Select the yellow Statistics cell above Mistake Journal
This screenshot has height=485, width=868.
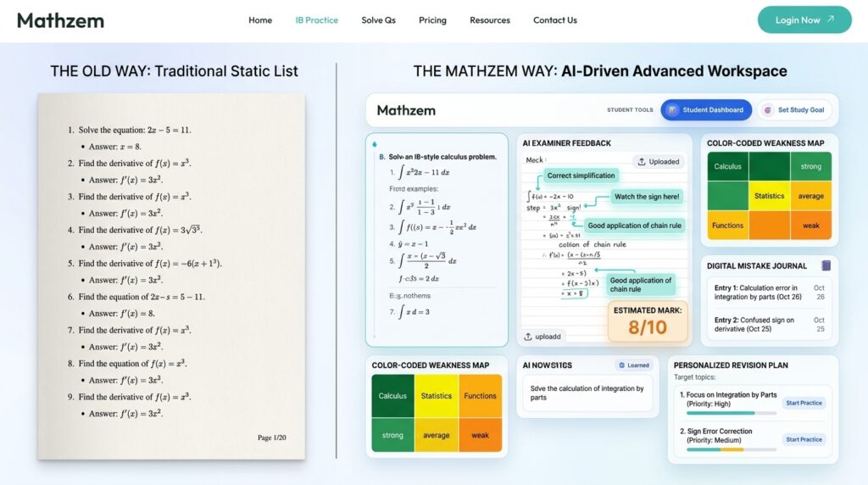tap(770, 196)
